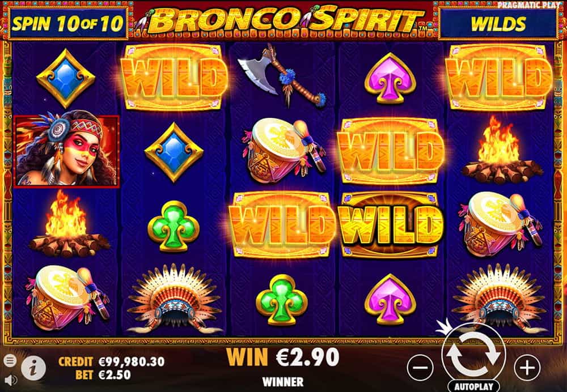Click the pink spade in the top row

pos(391,78)
